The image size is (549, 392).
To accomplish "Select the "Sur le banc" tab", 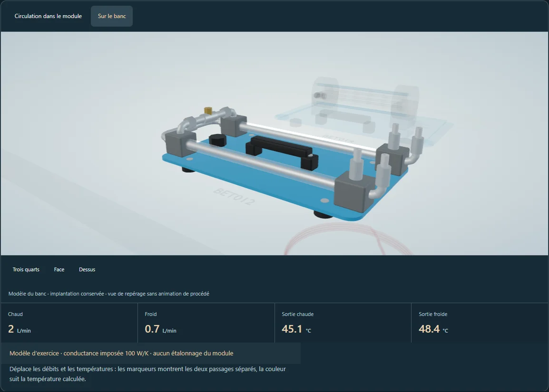I will click(x=112, y=16).
